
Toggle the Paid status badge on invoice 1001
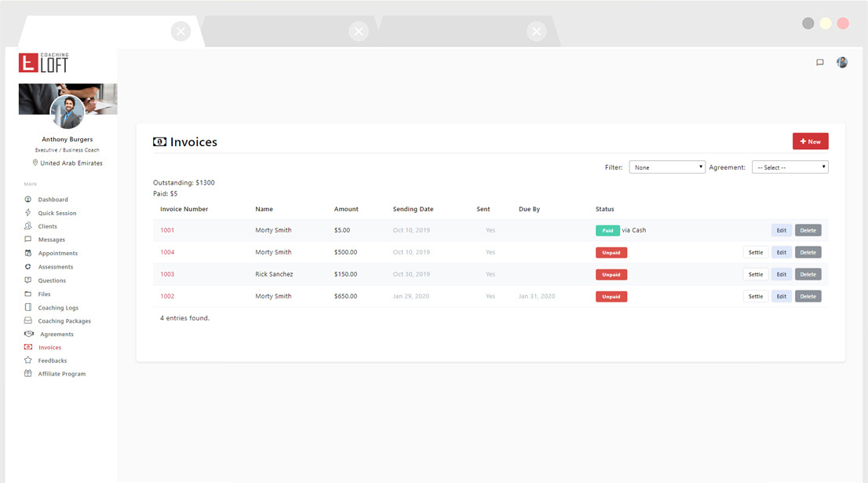tap(607, 230)
